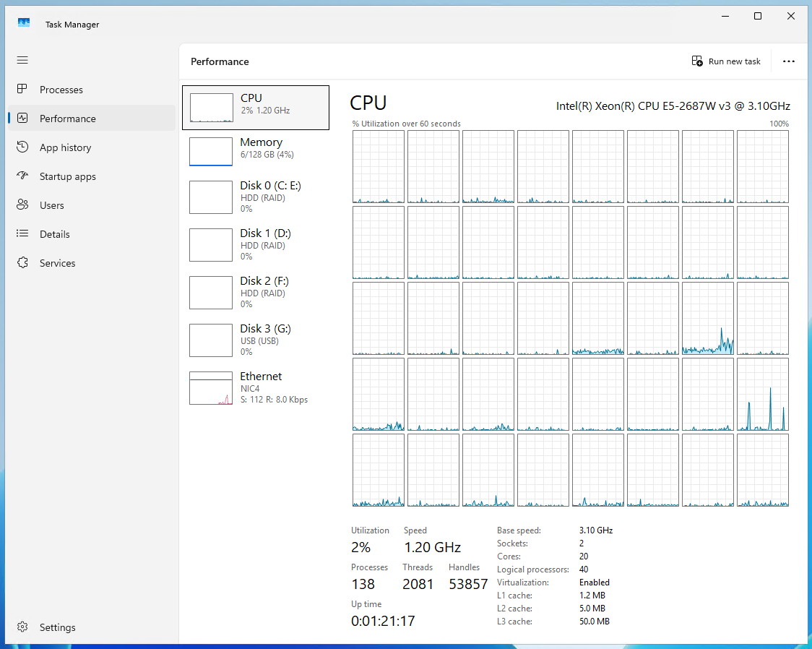Click the Settings gear icon

(22, 627)
